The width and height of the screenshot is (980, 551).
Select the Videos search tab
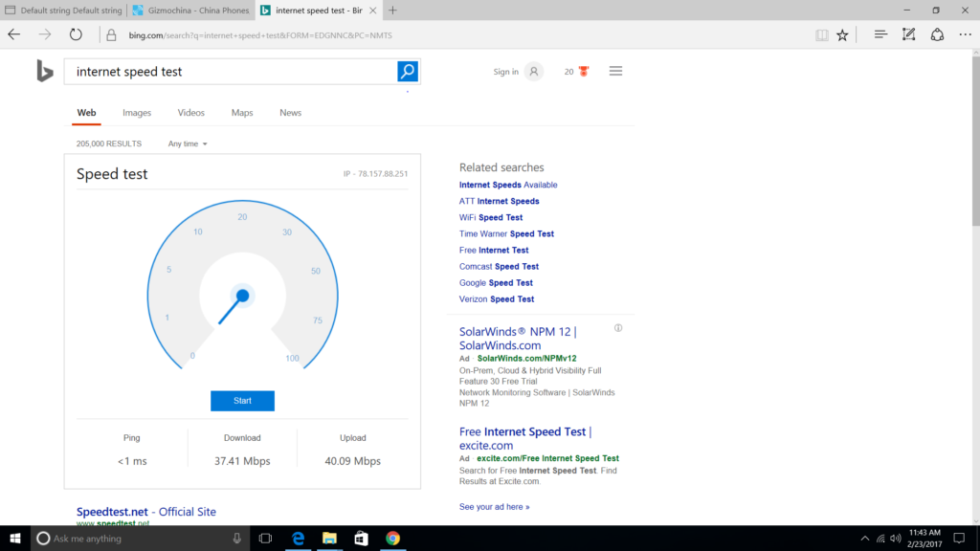190,113
